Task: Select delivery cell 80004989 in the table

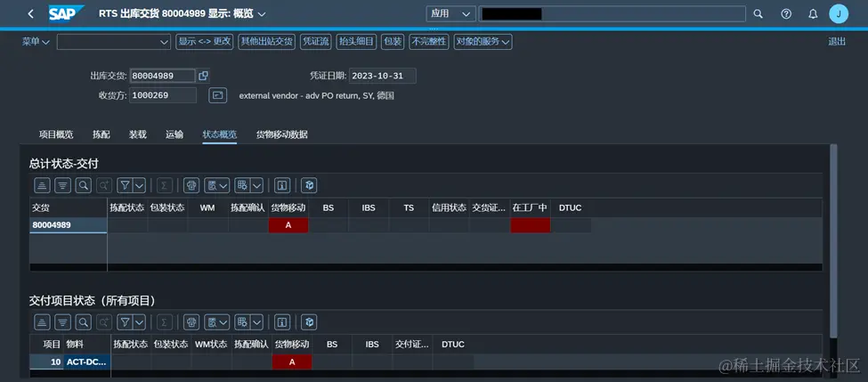Action: 68,224
